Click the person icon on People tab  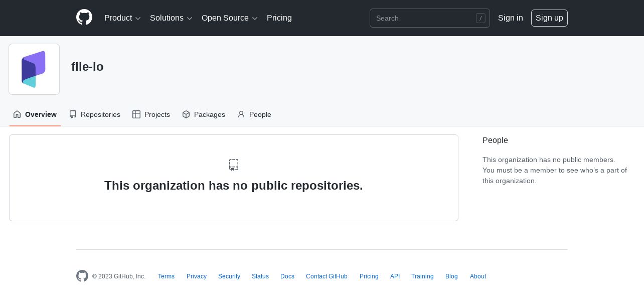click(241, 114)
